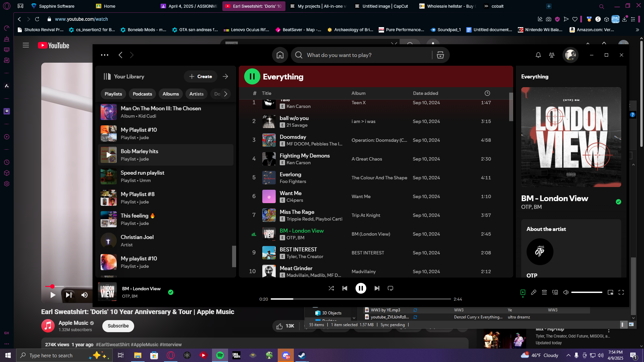Open the Browse icon in search bar
644x362 pixels.
click(440, 55)
